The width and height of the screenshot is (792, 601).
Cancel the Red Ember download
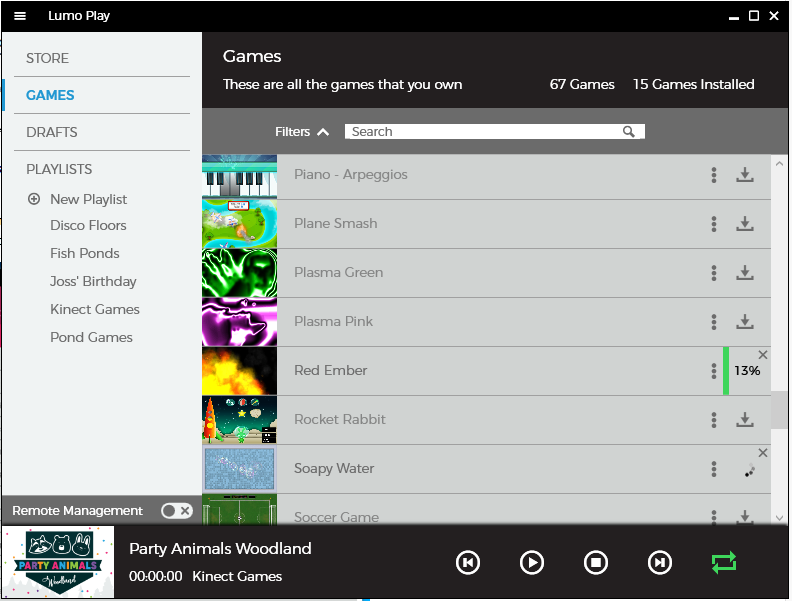pyautogui.click(x=763, y=355)
